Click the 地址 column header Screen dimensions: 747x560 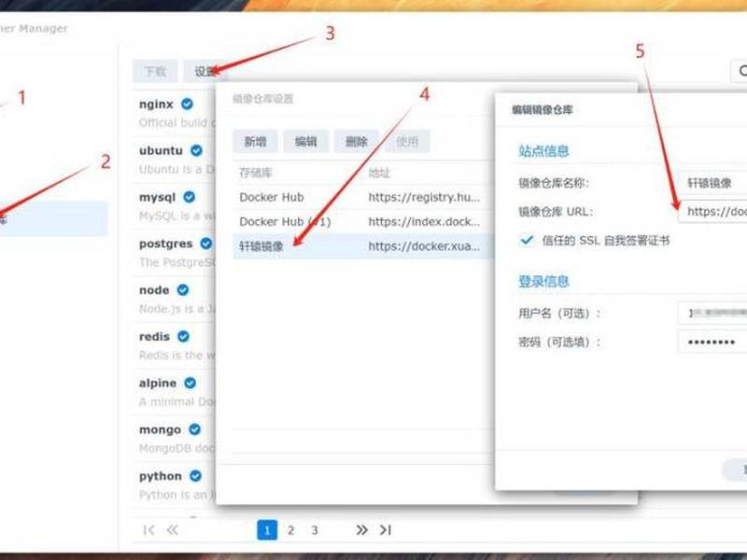point(379,173)
